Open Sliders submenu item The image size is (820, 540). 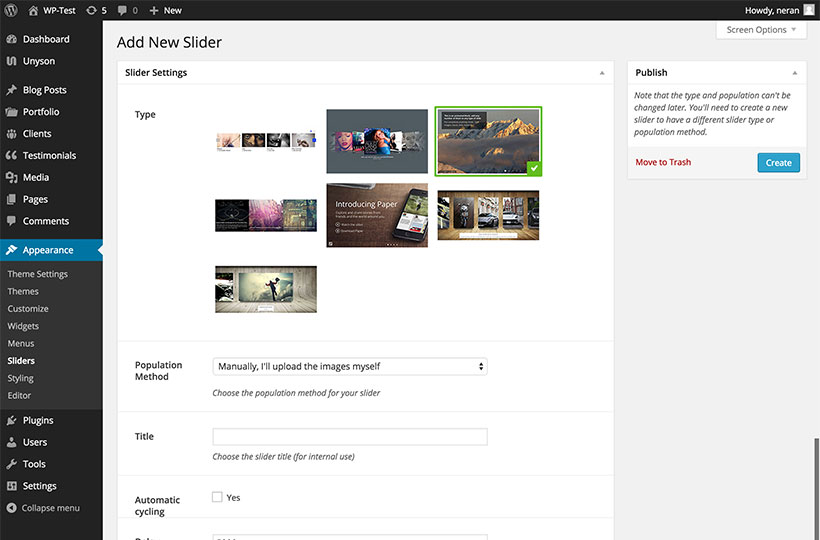pyautogui.click(x=21, y=361)
